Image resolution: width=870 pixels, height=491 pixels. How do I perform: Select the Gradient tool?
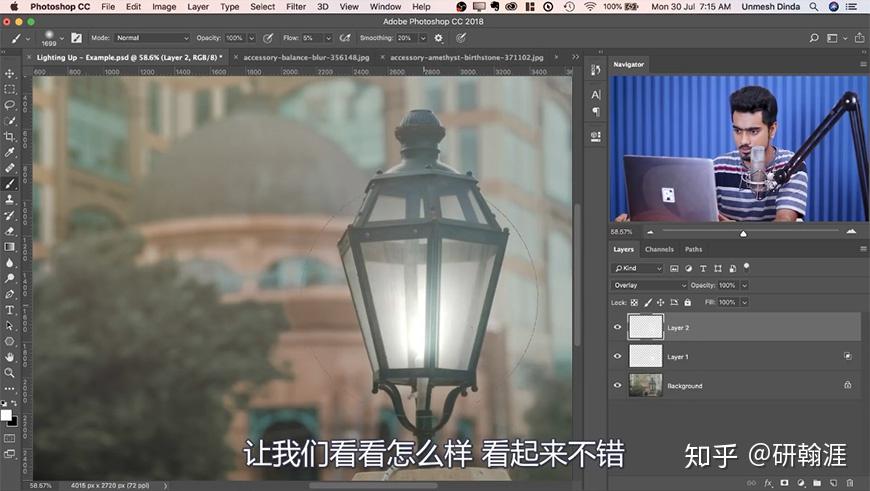pyautogui.click(x=9, y=246)
